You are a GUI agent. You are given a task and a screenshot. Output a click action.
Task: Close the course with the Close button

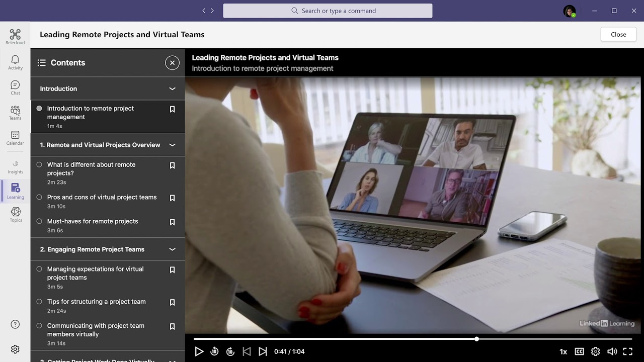pyautogui.click(x=618, y=34)
